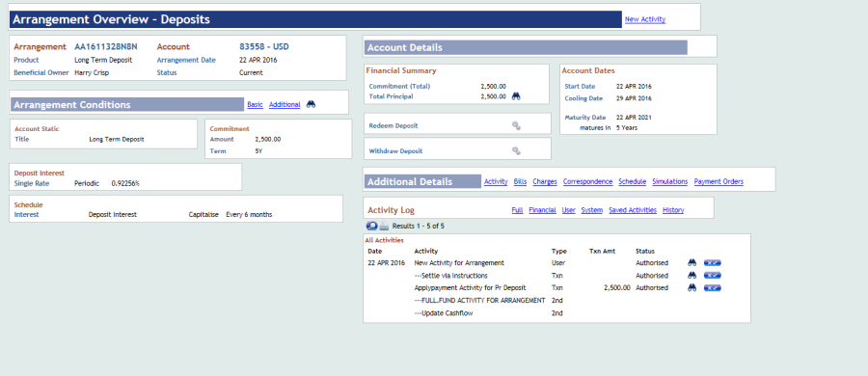Open Total Principal binoculars view icon
This screenshot has height=376, width=868.
(x=516, y=96)
